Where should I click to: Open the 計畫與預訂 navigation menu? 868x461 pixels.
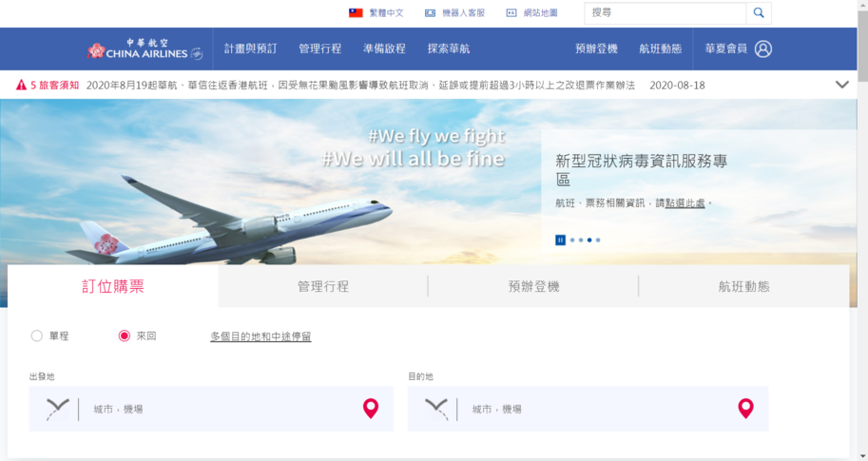point(250,48)
